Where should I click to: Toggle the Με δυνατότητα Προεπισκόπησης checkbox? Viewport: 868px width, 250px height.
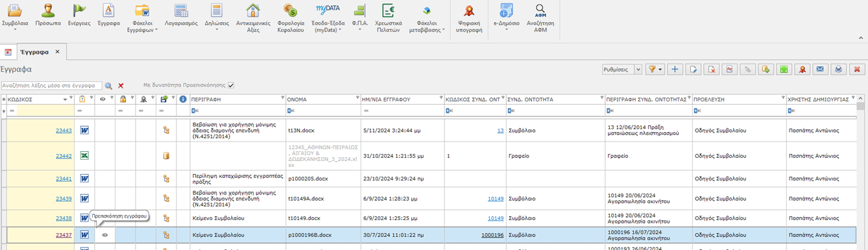[230, 85]
